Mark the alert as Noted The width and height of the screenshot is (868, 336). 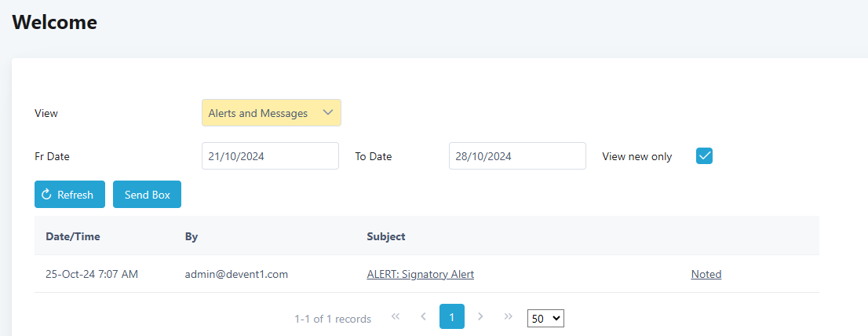pos(706,274)
